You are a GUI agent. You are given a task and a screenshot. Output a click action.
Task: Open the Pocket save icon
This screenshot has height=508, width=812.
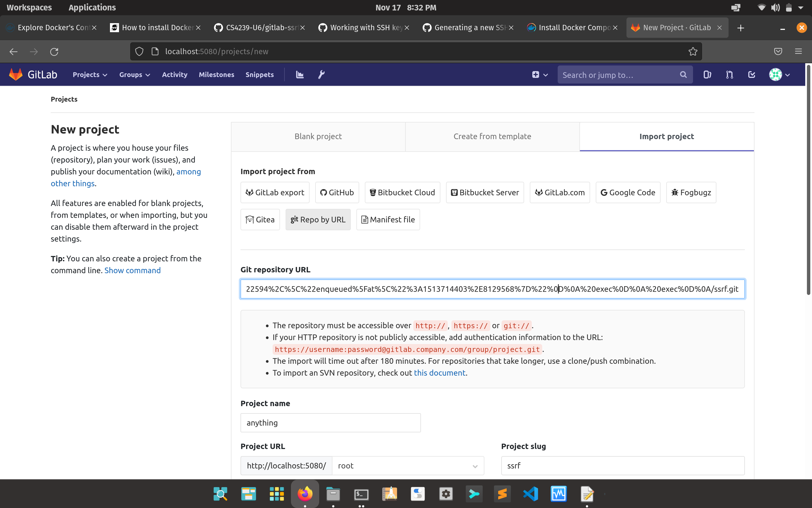point(778,51)
